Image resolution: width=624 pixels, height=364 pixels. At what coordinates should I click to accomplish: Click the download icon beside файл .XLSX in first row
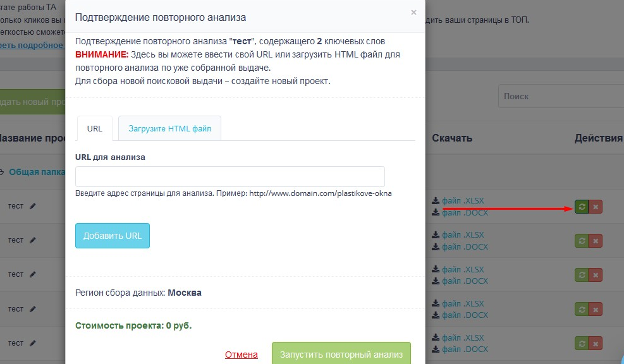pyautogui.click(x=434, y=200)
